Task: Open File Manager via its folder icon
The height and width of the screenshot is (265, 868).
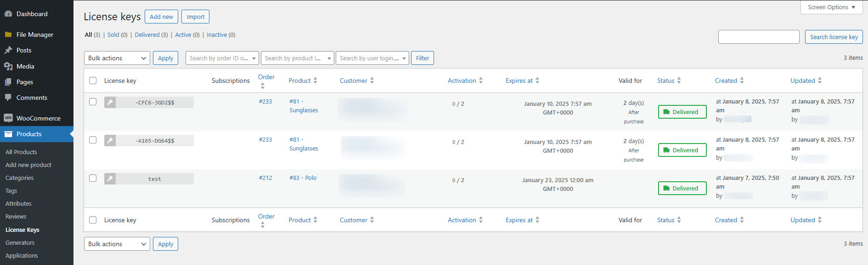Action: (8, 35)
